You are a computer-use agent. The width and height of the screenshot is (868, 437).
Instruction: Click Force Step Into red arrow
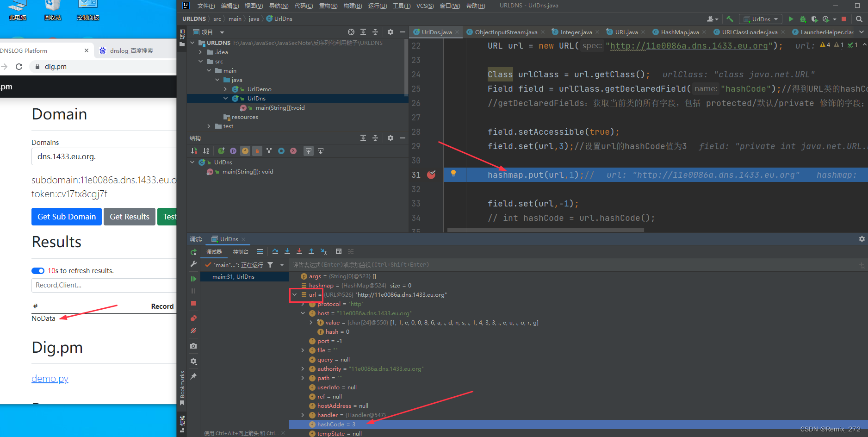point(299,251)
